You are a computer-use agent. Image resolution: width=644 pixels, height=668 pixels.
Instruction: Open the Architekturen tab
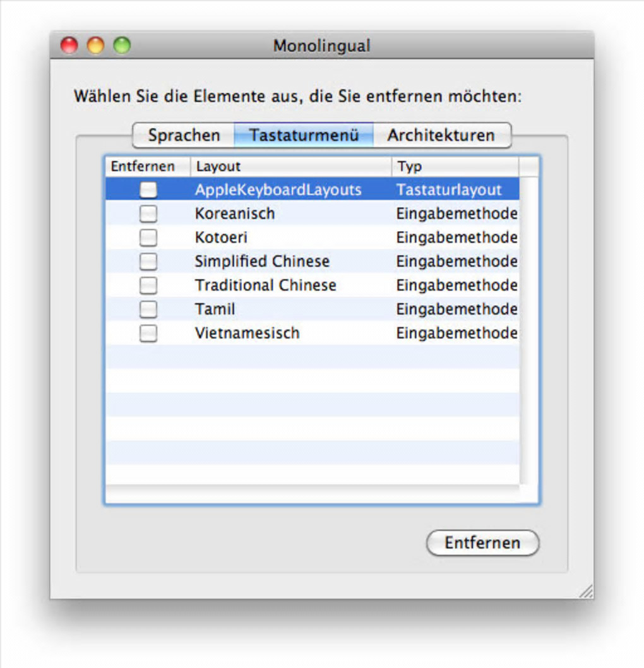coord(441,135)
